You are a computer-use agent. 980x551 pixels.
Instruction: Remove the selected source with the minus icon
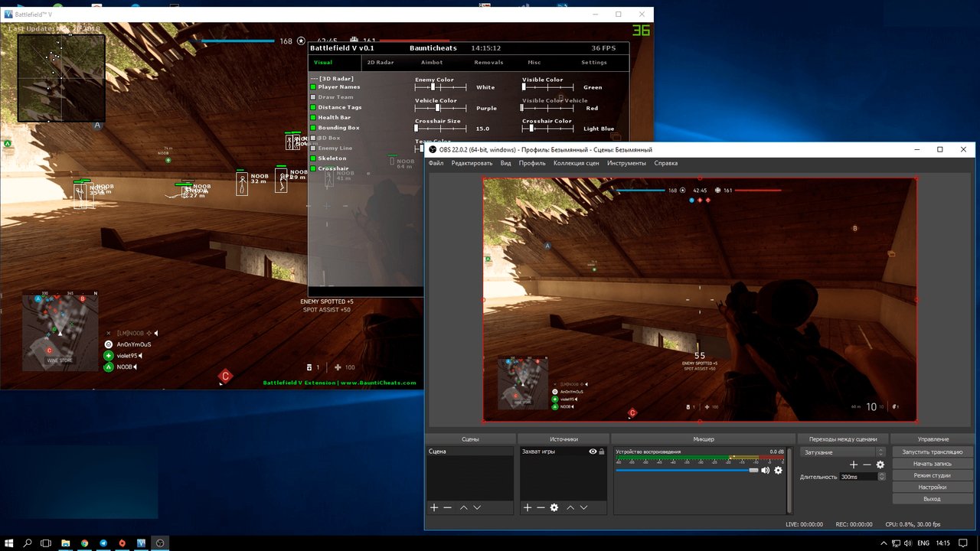(541, 507)
